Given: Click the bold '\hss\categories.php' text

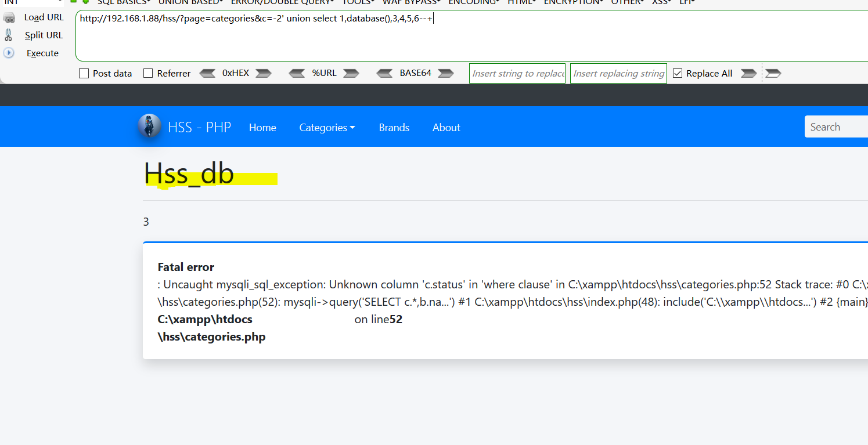Looking at the screenshot, I should 212,337.
